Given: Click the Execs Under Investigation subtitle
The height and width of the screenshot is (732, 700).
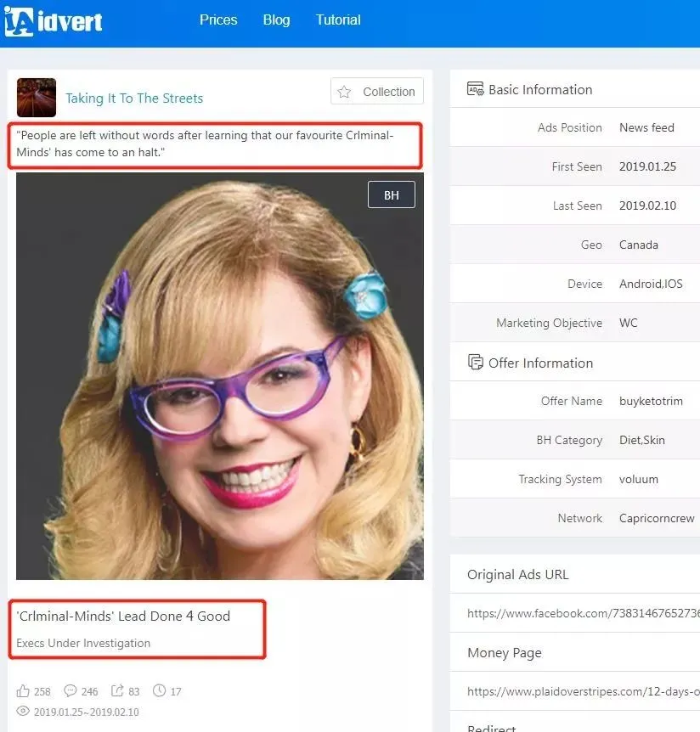Looking at the screenshot, I should click(x=83, y=644).
